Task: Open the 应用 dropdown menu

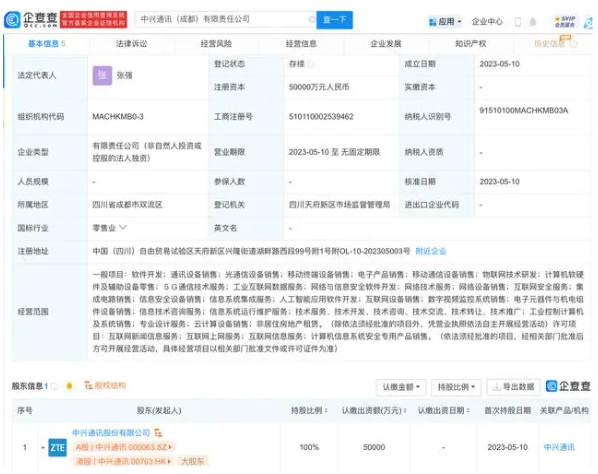Action: pos(445,22)
